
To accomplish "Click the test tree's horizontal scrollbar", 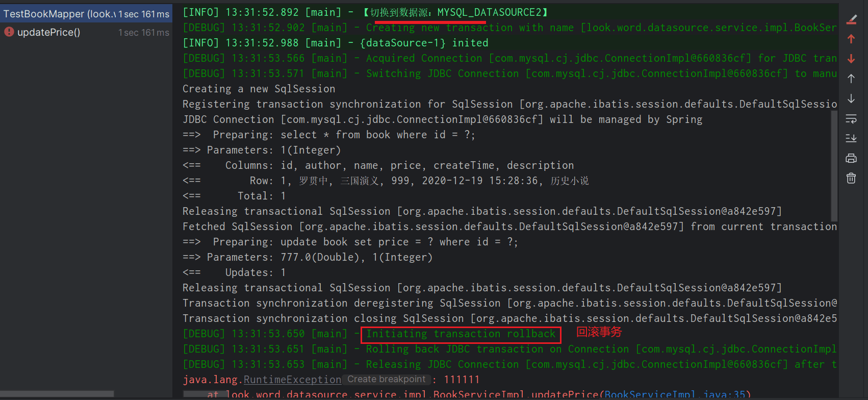I will coord(57,394).
